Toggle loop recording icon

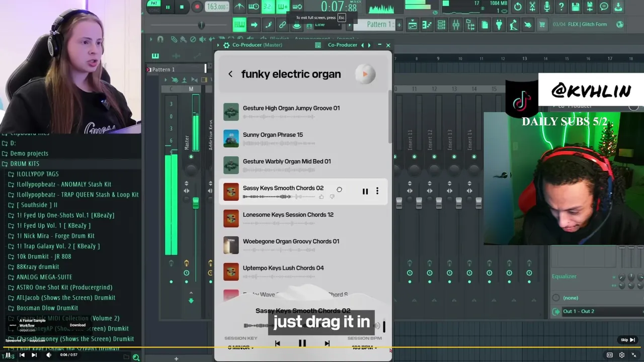(297, 7)
